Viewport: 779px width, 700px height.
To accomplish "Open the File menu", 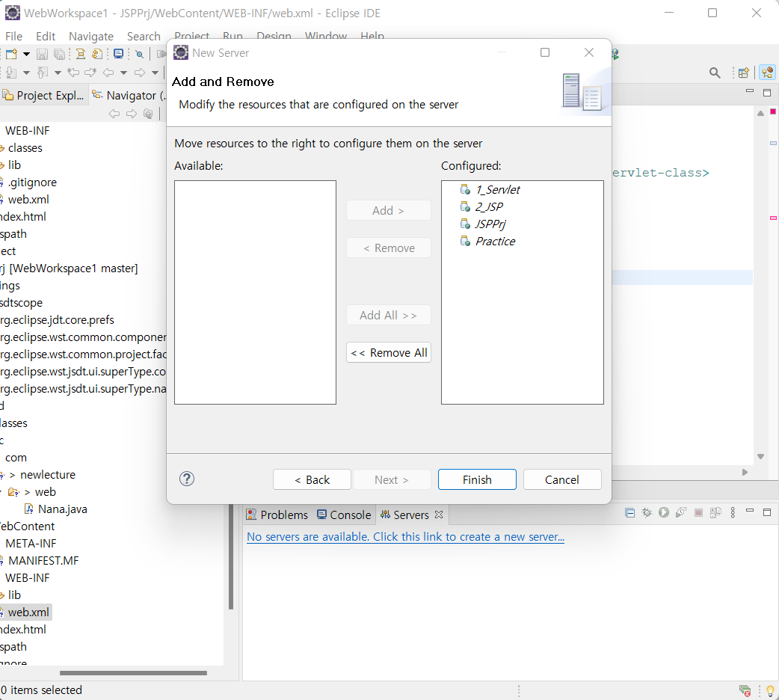I will tap(13, 37).
